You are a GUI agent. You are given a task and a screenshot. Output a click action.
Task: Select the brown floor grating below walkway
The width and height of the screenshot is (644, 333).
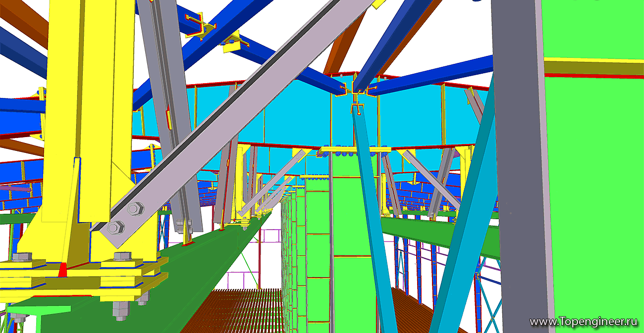point(233,311)
